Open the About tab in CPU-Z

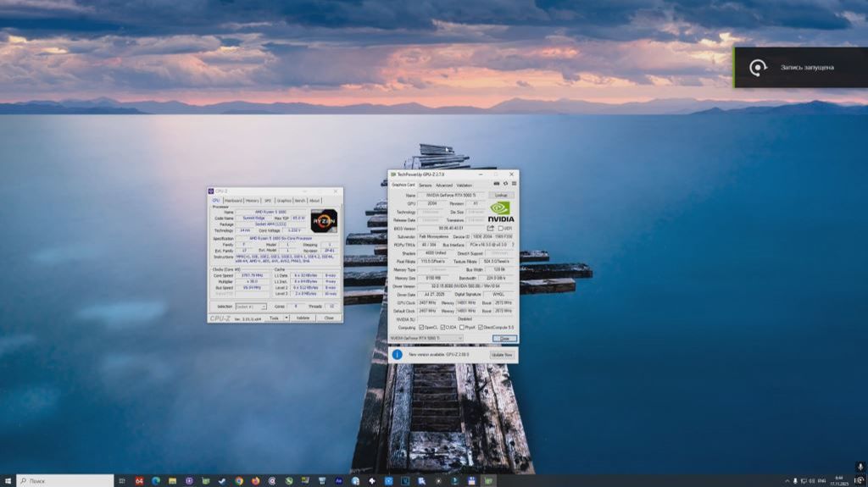click(314, 201)
